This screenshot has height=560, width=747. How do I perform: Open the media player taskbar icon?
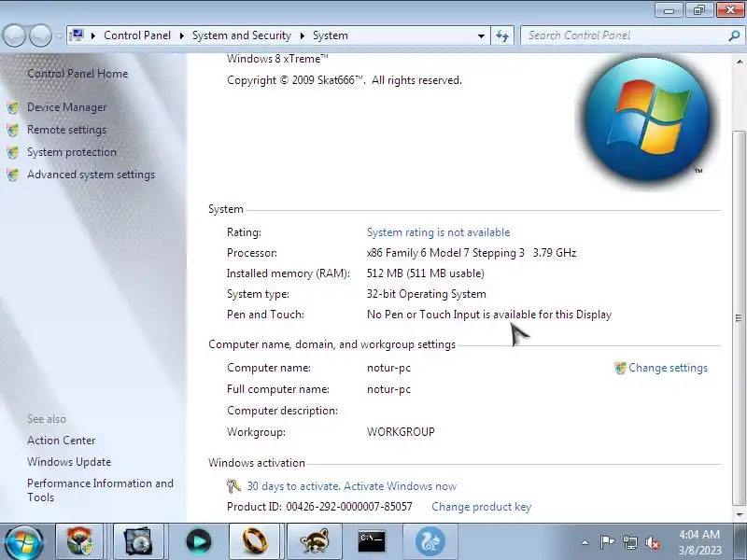pos(199,541)
